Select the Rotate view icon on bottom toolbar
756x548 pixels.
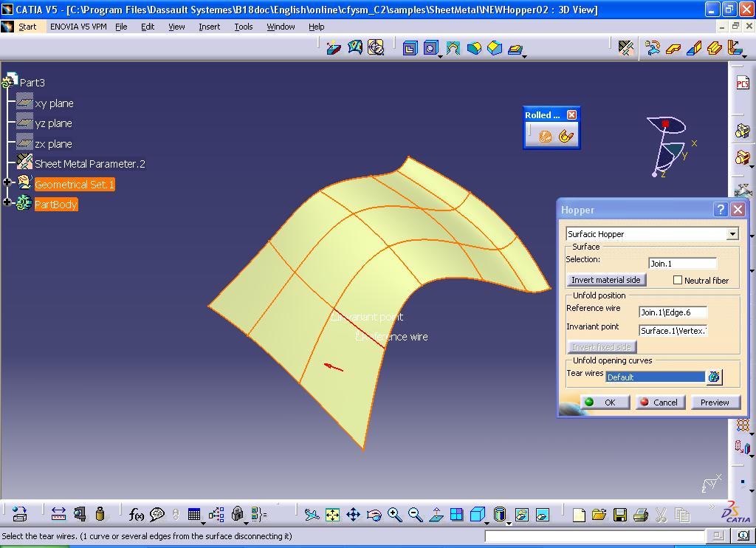(x=374, y=514)
